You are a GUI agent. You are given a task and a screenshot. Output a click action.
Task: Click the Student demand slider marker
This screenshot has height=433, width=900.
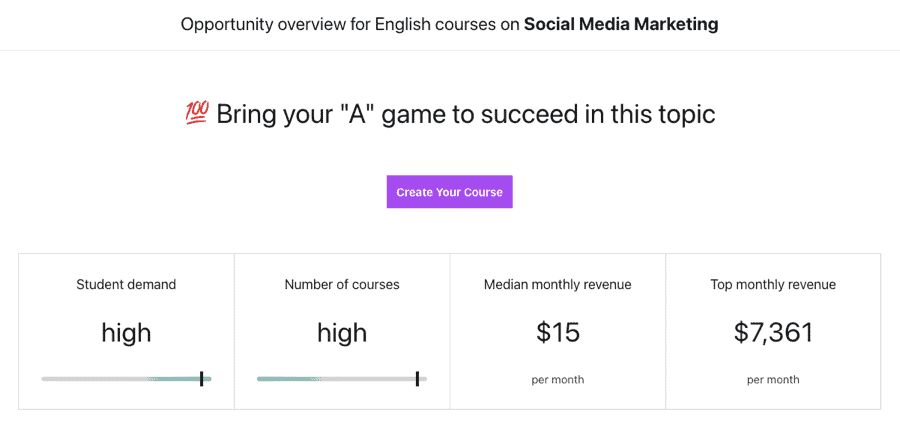(201, 379)
